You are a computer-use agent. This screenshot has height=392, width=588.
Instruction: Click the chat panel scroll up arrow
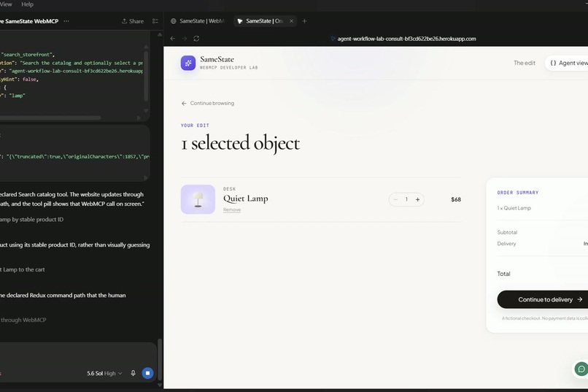pyautogui.click(x=160, y=34)
